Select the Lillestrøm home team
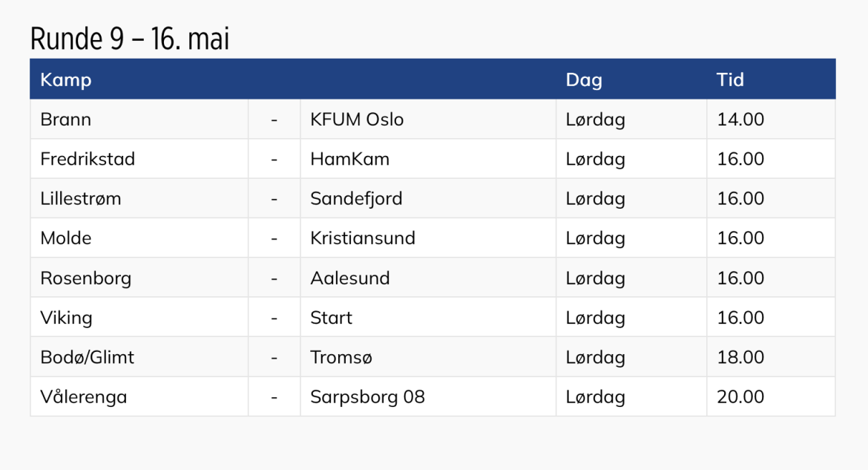This screenshot has width=868, height=470. (x=81, y=199)
